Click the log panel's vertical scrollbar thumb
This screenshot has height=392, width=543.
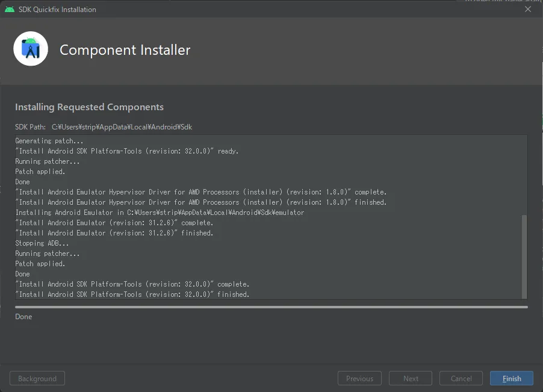tap(524, 255)
